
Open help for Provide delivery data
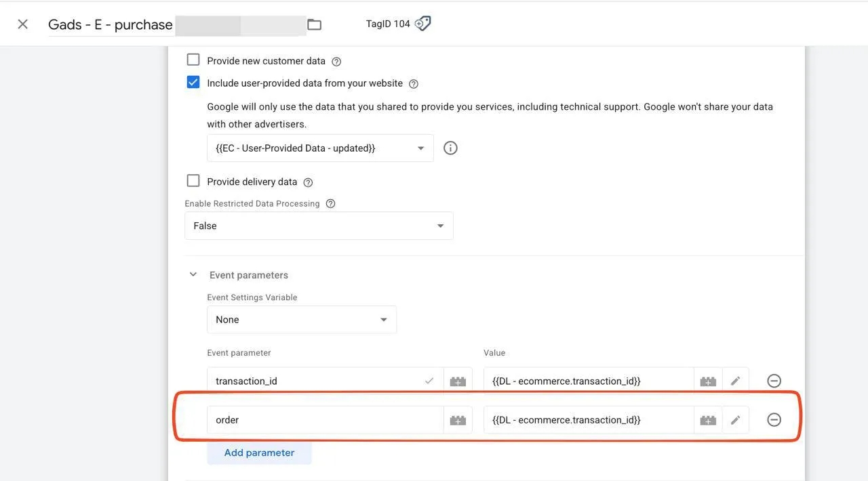308,182
